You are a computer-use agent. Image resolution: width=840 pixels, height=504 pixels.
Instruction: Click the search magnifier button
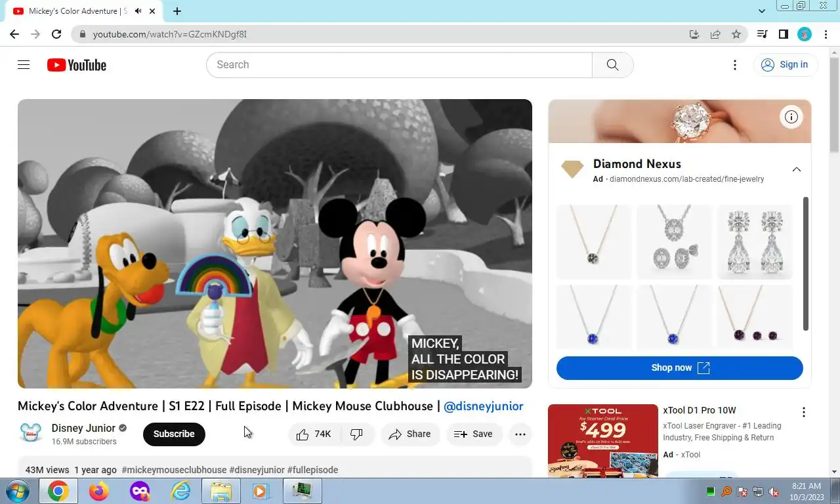(612, 64)
